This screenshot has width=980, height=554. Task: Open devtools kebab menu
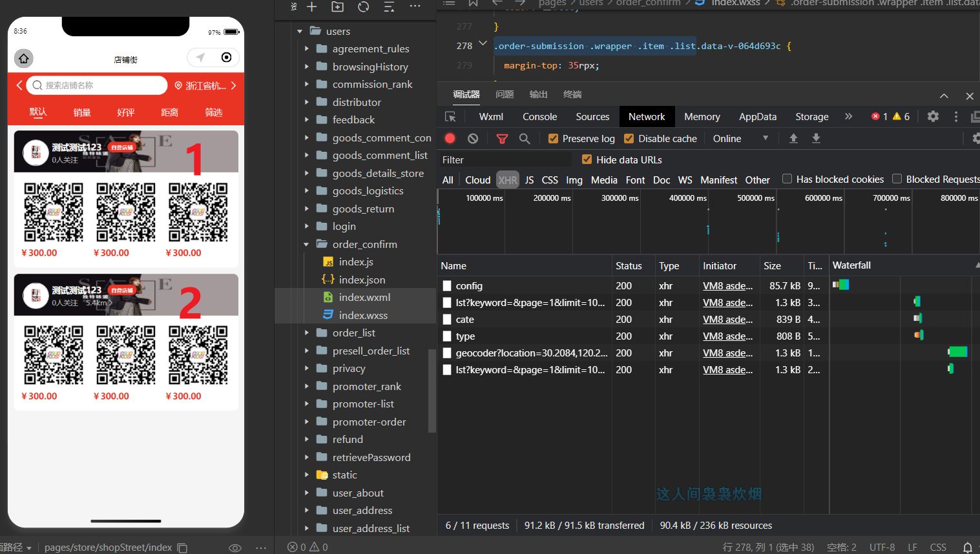(956, 116)
